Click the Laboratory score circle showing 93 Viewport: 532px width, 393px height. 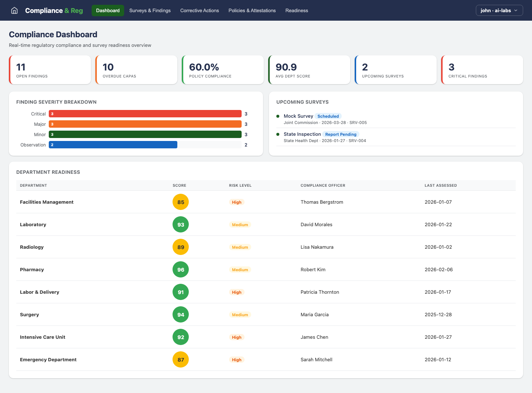tap(181, 224)
